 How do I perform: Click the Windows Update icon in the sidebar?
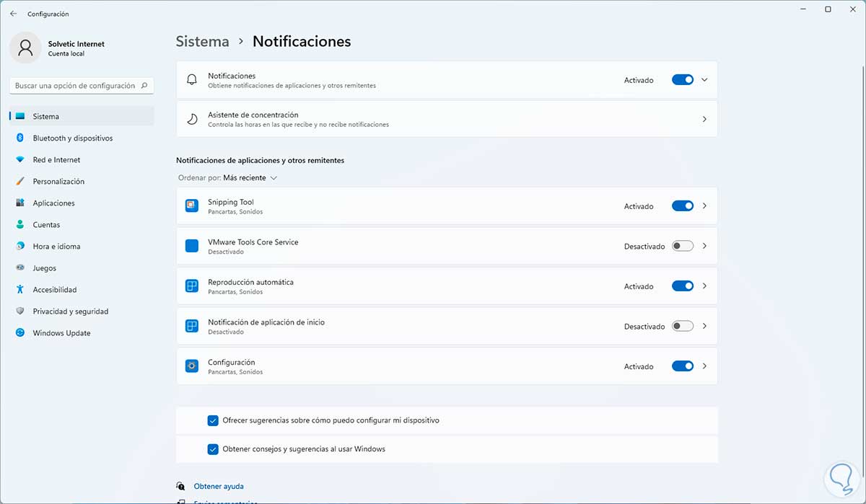click(x=20, y=332)
